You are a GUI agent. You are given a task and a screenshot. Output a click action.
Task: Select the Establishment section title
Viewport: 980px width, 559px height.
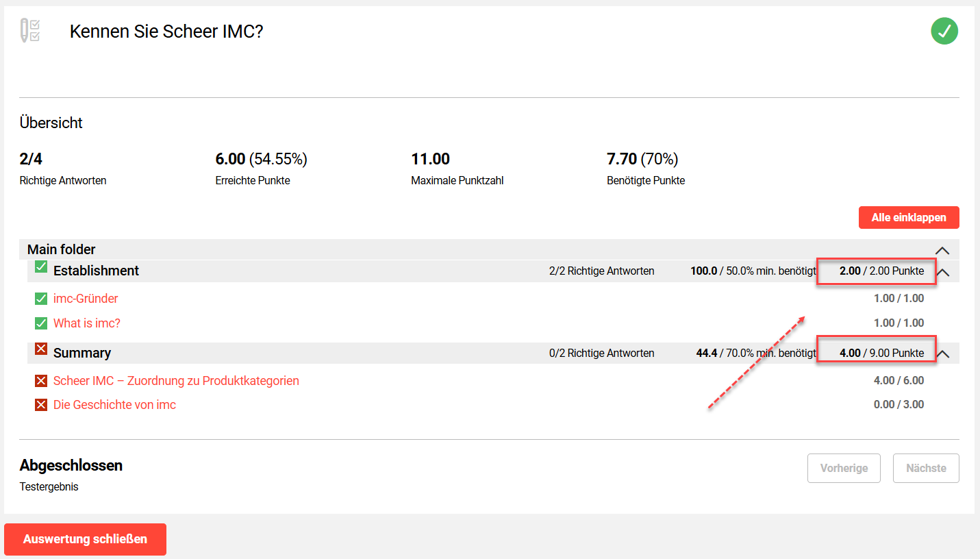(96, 271)
